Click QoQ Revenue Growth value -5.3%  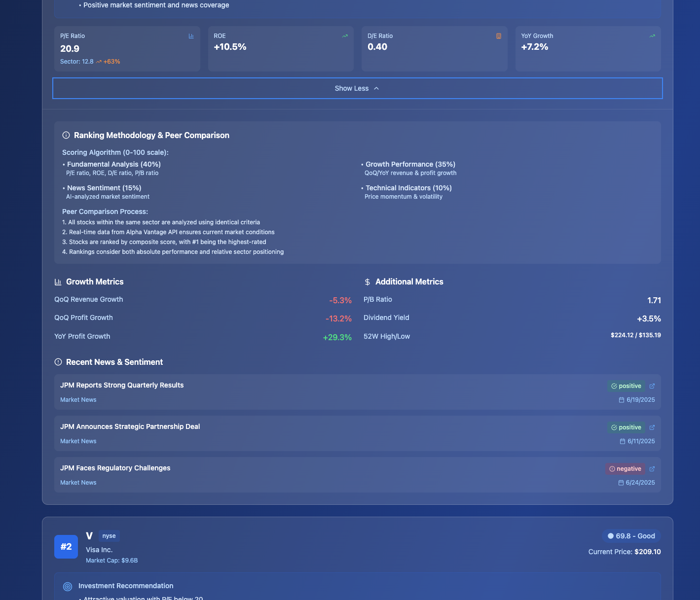(340, 300)
